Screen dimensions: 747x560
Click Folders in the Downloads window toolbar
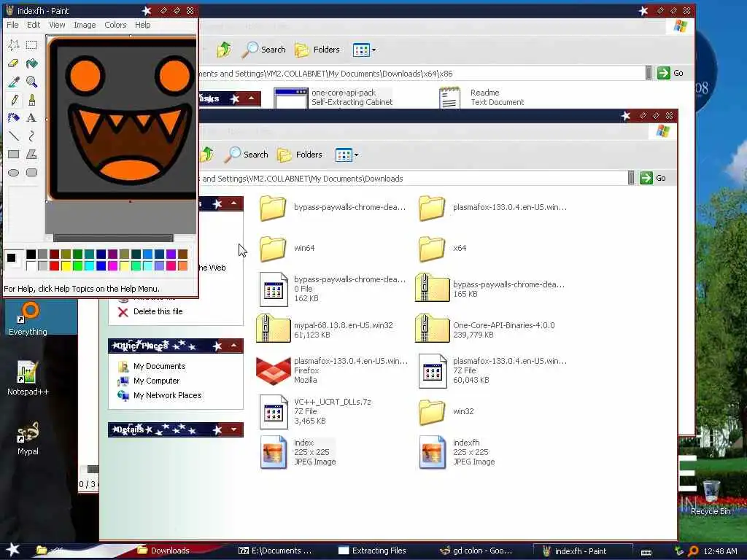tap(300, 155)
